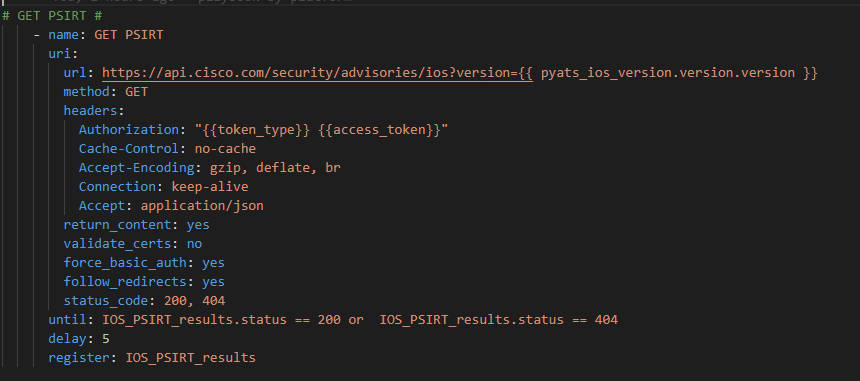The width and height of the screenshot is (860, 381).
Task: Click the method GET value
Action: [137, 92]
